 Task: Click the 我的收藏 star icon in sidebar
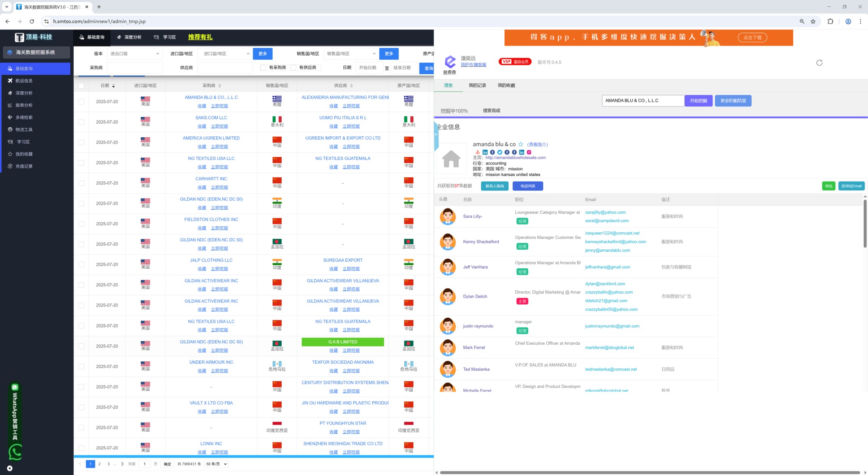[x=10, y=154]
